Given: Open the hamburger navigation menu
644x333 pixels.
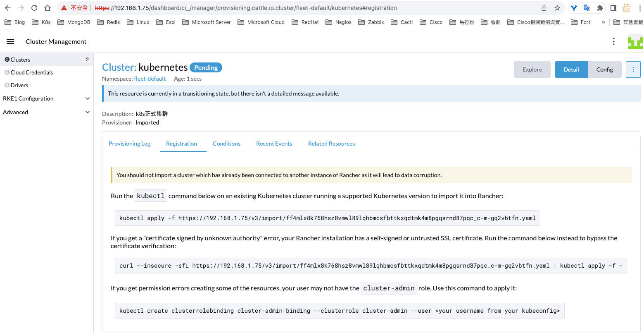Looking at the screenshot, I should pyautogui.click(x=10, y=41).
